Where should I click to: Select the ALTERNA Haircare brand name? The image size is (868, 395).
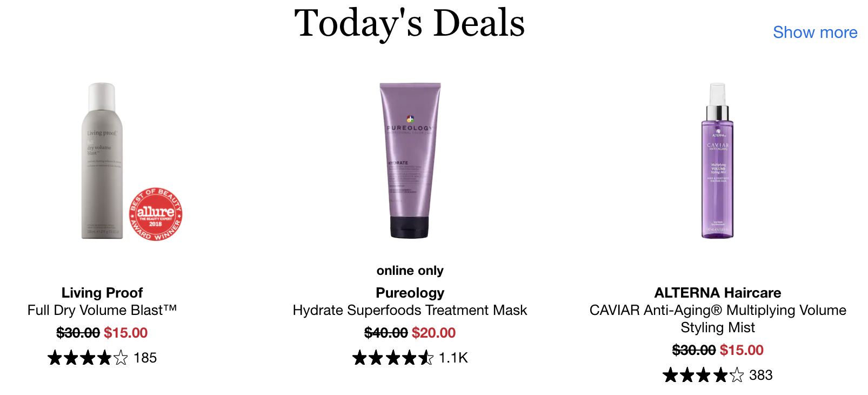click(718, 293)
